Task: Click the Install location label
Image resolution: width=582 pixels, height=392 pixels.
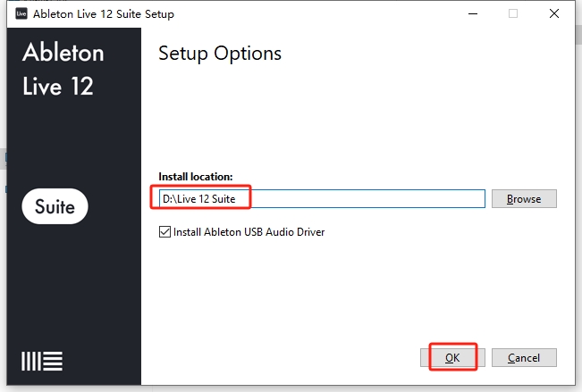Action: point(195,176)
